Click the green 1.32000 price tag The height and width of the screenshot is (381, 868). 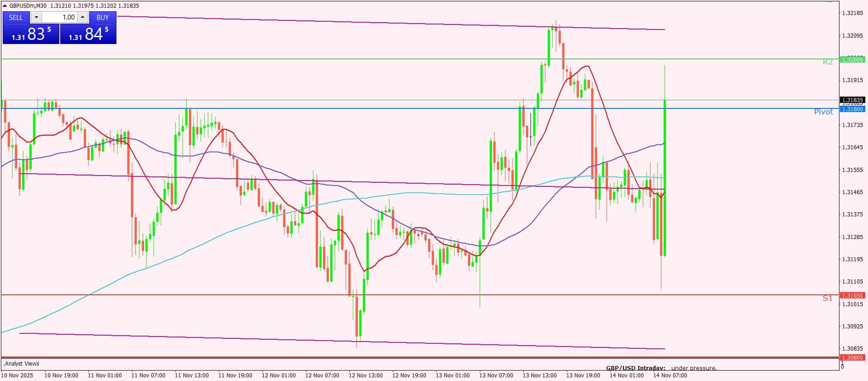[x=852, y=59]
